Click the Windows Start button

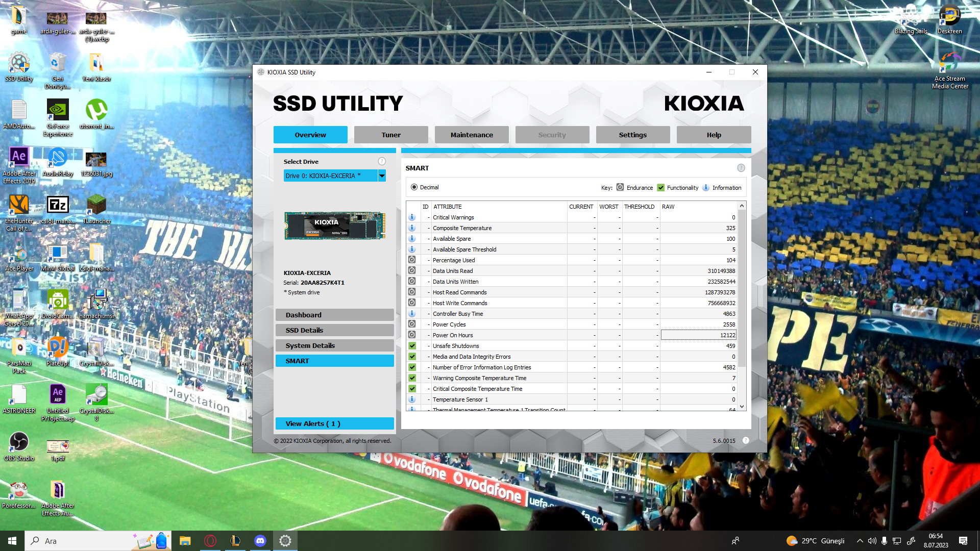12,541
